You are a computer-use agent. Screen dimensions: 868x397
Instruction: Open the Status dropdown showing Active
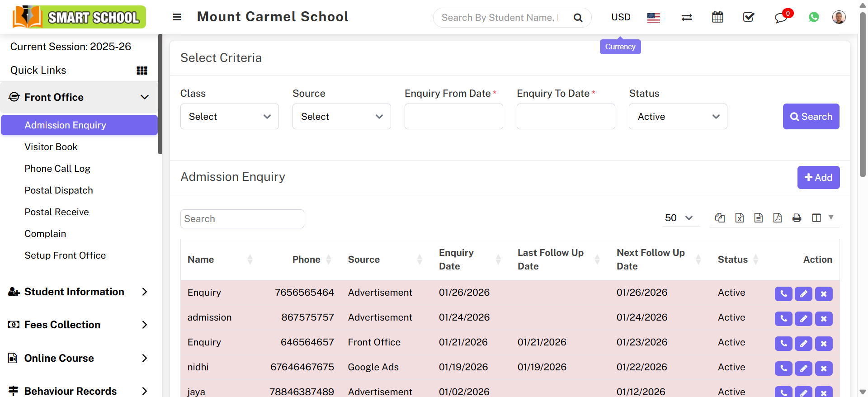[x=678, y=117]
